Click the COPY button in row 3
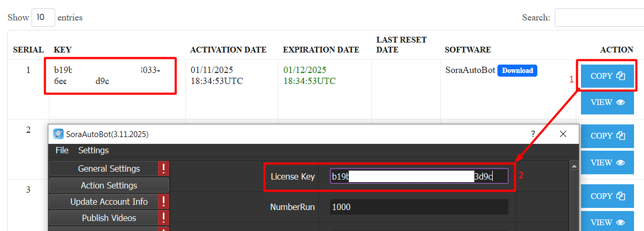This screenshot has height=231, width=644. (x=608, y=196)
